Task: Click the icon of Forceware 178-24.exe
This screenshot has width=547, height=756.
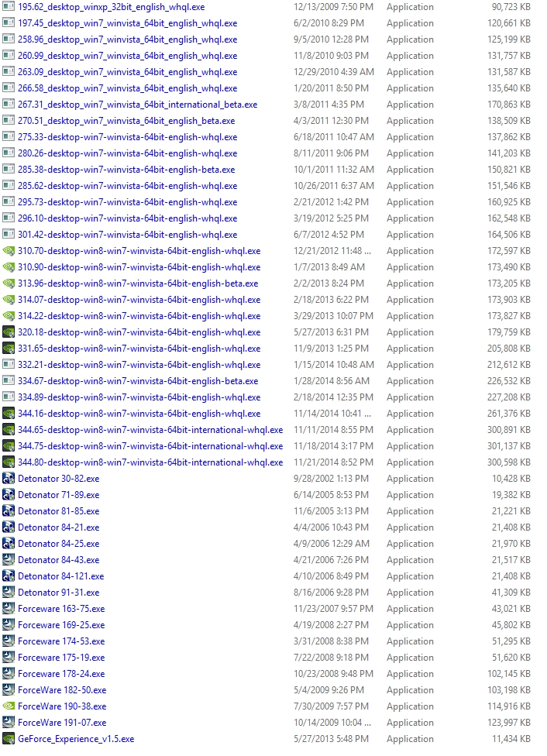Action: pos(9,674)
